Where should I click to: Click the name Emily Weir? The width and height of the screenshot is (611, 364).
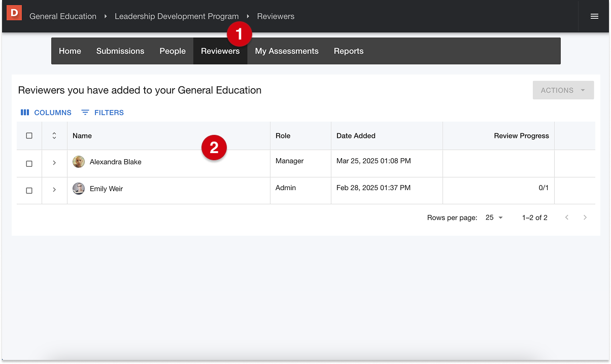pyautogui.click(x=107, y=189)
